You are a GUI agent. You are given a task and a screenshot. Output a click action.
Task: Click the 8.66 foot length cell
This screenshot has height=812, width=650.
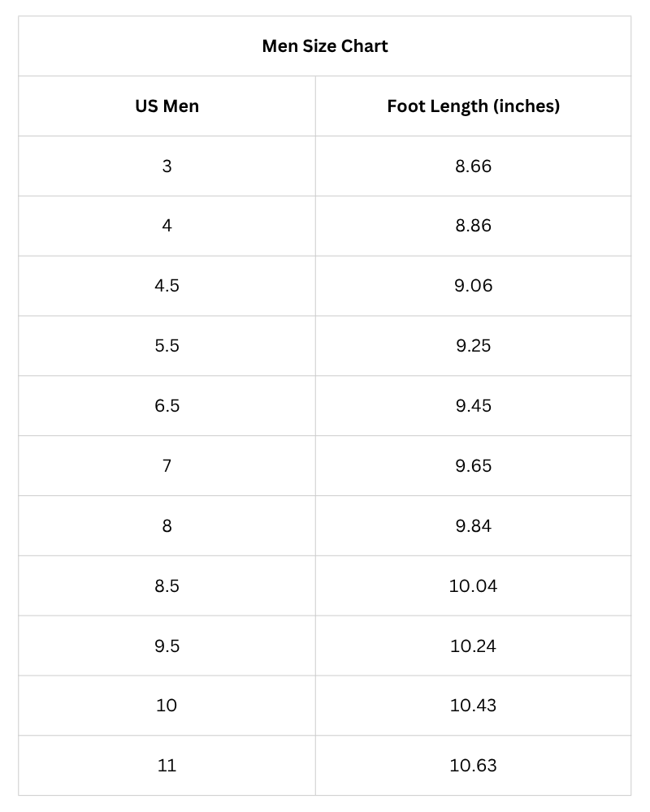click(x=473, y=166)
